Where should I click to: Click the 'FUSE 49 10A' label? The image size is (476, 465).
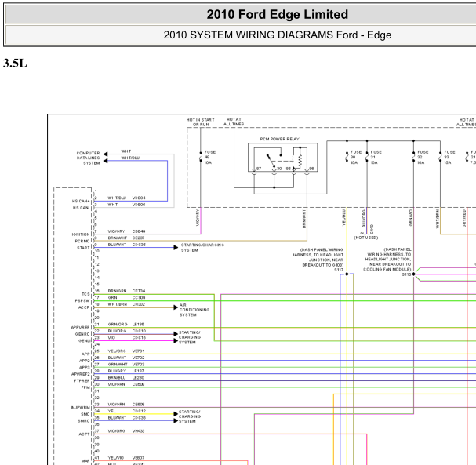(209, 158)
